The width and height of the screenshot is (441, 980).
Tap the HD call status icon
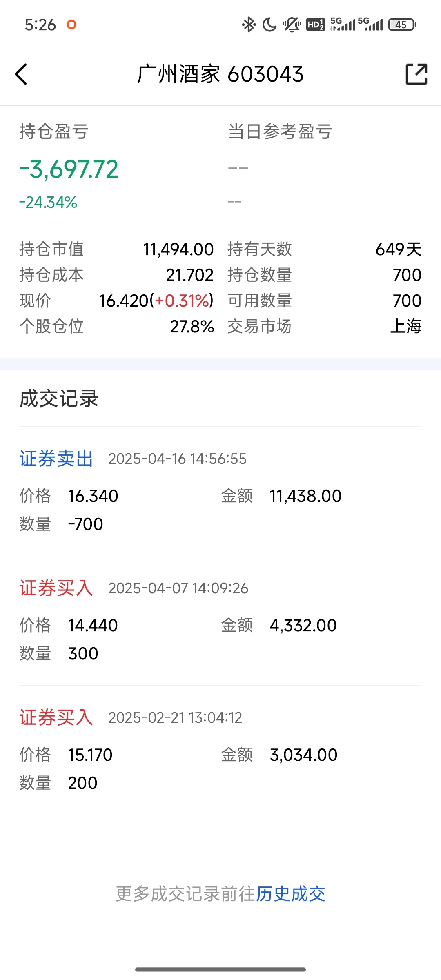[x=315, y=25]
